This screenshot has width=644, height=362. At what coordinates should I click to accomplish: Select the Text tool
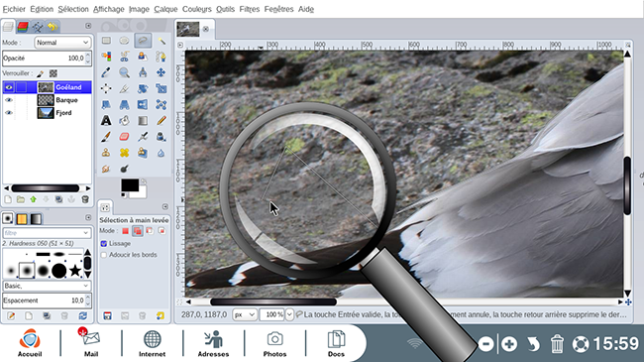[106, 121]
